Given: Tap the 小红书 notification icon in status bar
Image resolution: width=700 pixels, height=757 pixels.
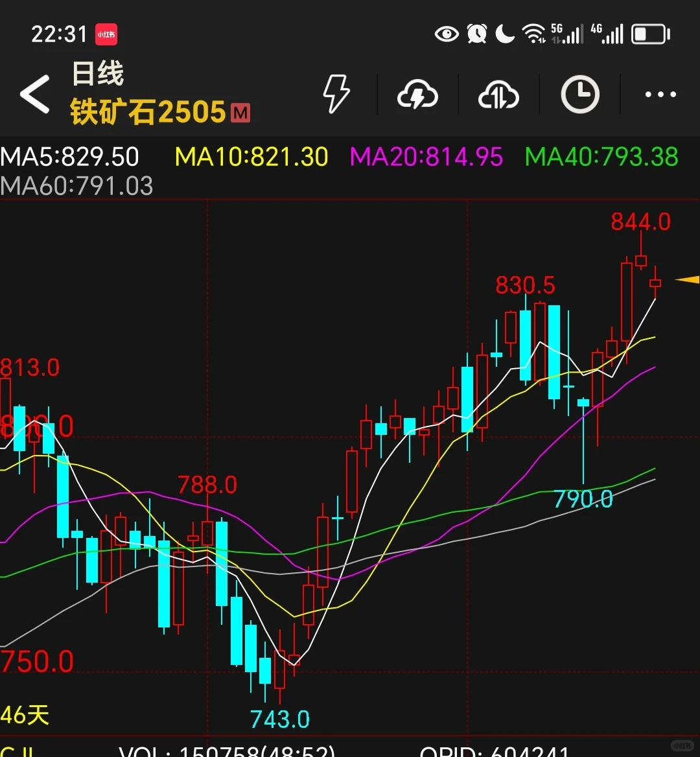Looking at the screenshot, I should click(x=106, y=34).
